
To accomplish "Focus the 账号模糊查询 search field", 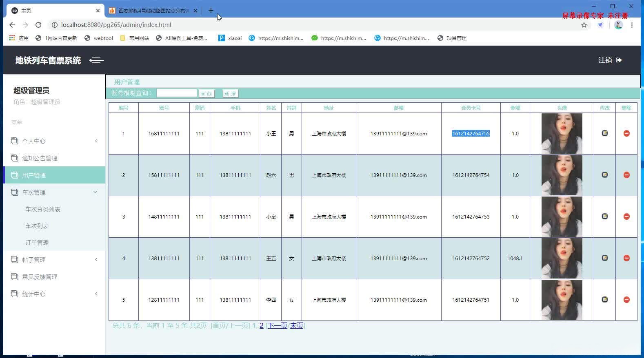I will point(177,93).
